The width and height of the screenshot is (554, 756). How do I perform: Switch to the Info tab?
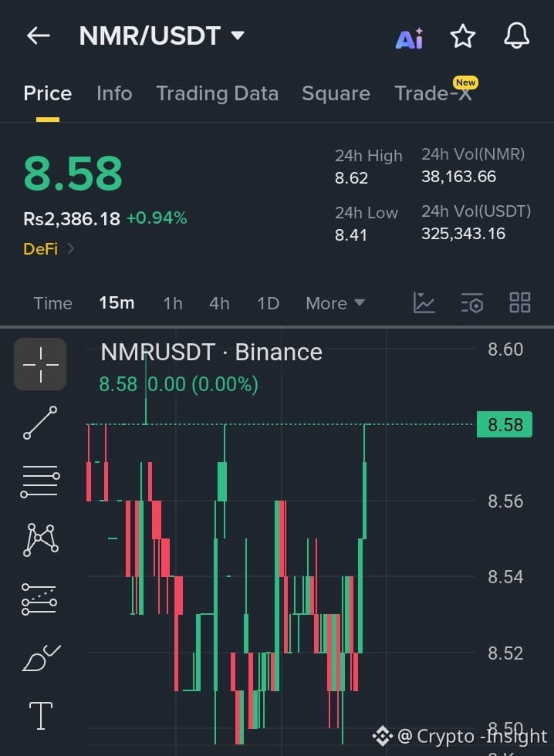point(114,93)
